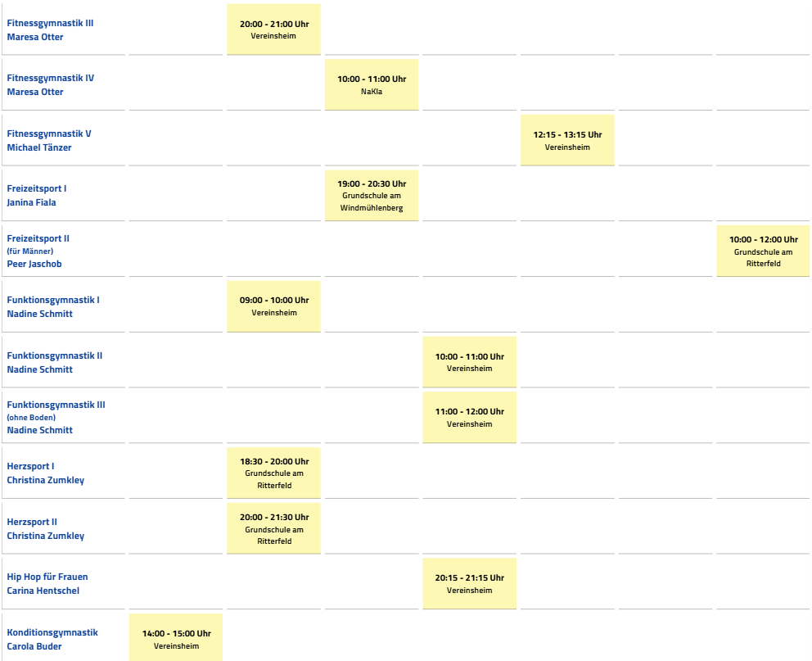This screenshot has width=812, height=661.
Task: Open the Fitnessgymnastik III course link
Action: pos(50,23)
